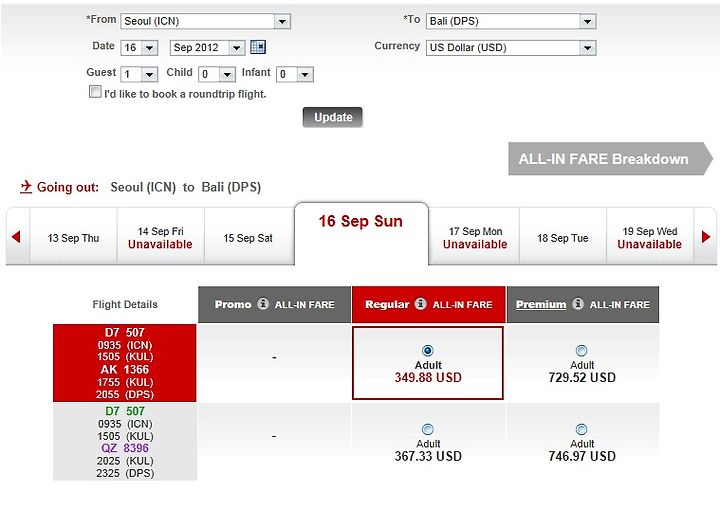The image size is (720, 510).
Task: Select Premium fare 746.97 USD radio button
Action: [581, 429]
